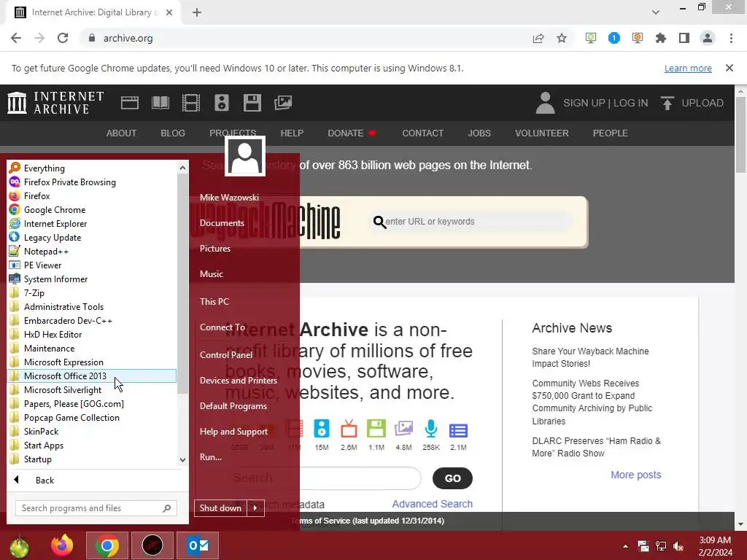The width and height of the screenshot is (747, 560).
Task: Bookmark this page star icon
Action: pos(562,38)
